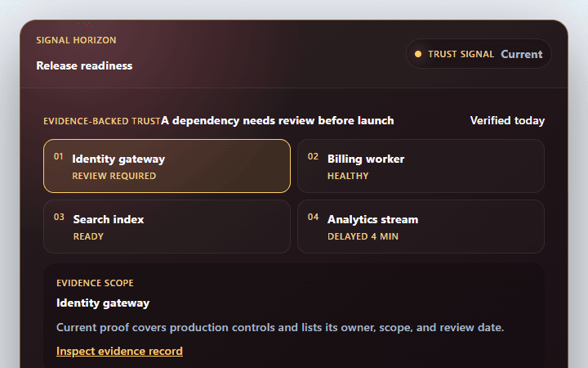Screen dimensions: 588x368
Task: Click the Release readiness title
Action: click(x=84, y=65)
